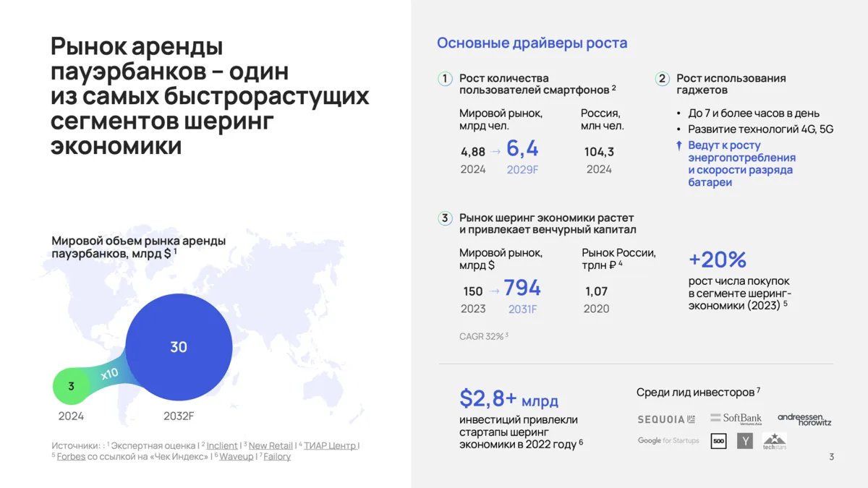Image resolution: width=868 pixels, height=488 pixels.
Task: Click the Sequoia investor logo
Action: [x=666, y=419]
